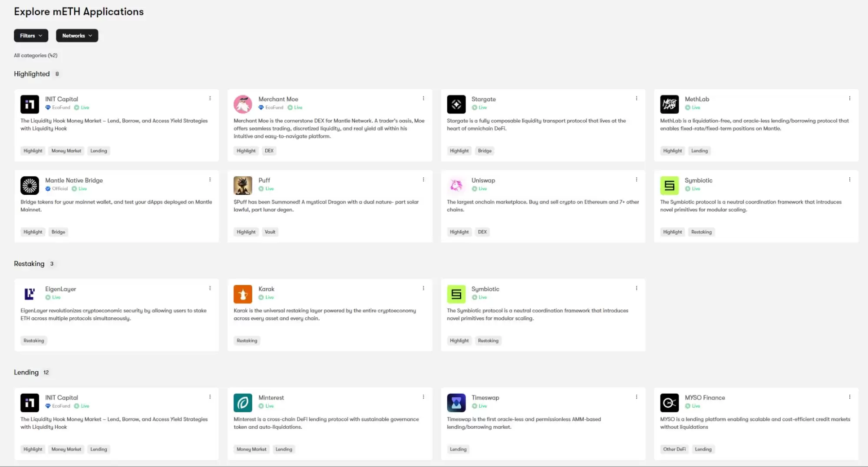868x467 pixels.
Task: Click the Lending tag on Timeswap card
Action: 458,450
